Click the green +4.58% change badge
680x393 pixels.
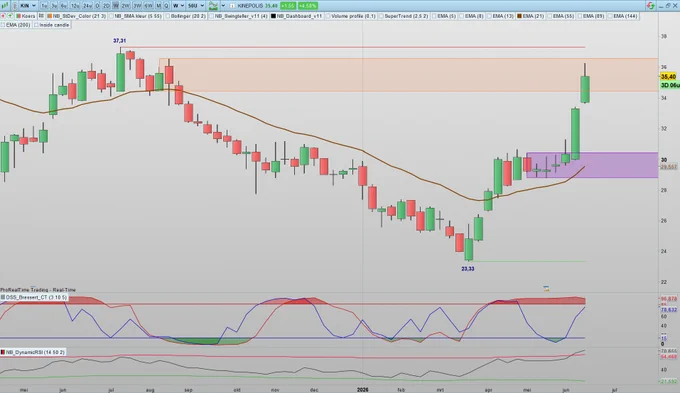pyautogui.click(x=307, y=6)
